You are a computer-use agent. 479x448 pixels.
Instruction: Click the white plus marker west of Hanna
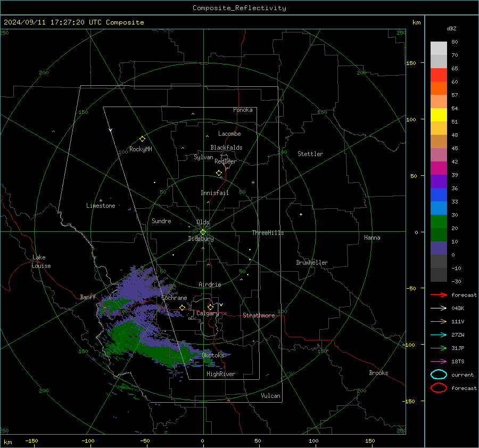click(x=301, y=214)
